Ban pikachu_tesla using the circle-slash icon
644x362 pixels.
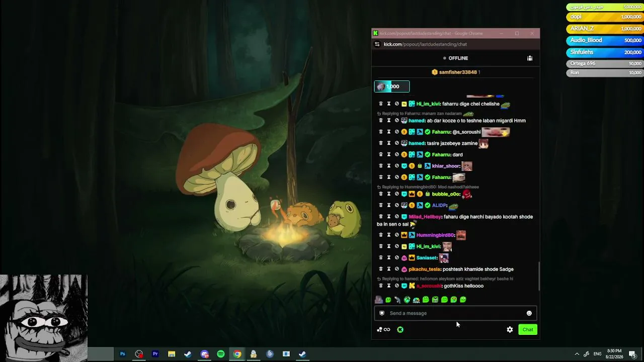(396, 269)
